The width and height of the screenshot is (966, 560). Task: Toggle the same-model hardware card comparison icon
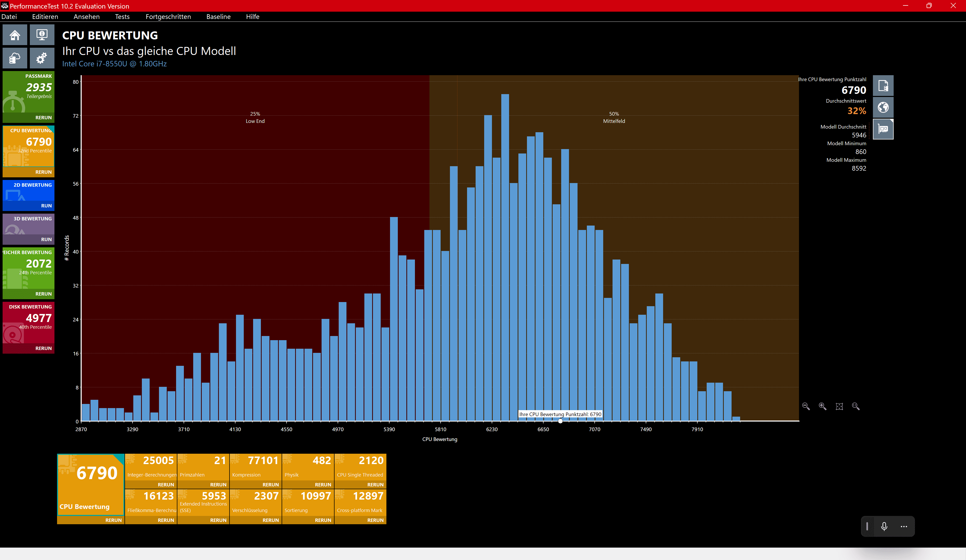883,129
